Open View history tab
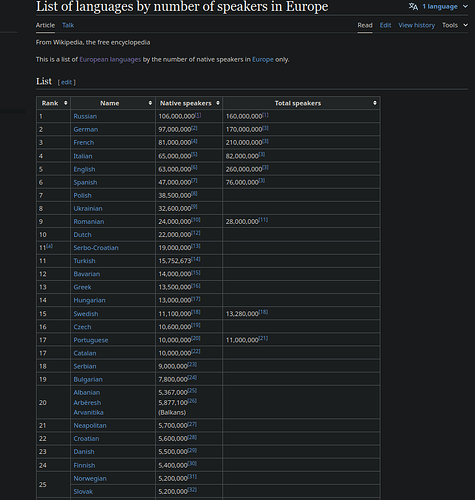The image size is (475, 500). coord(417,25)
